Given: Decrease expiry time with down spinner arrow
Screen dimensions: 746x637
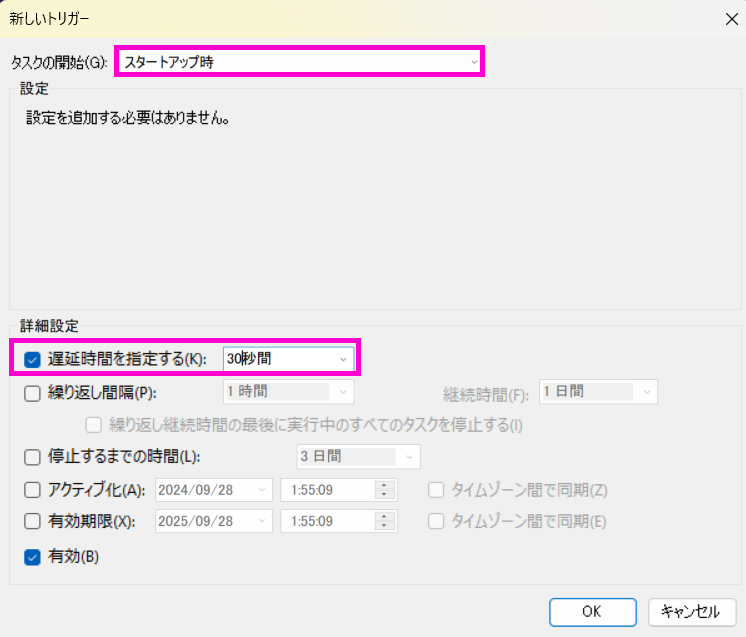Looking at the screenshot, I should coord(384,526).
